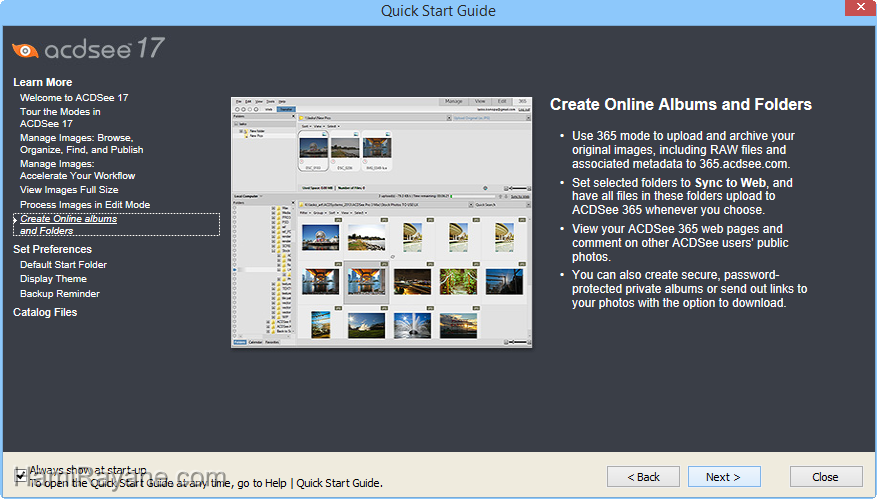Toggle the Always show at start-up checkbox

21,474
